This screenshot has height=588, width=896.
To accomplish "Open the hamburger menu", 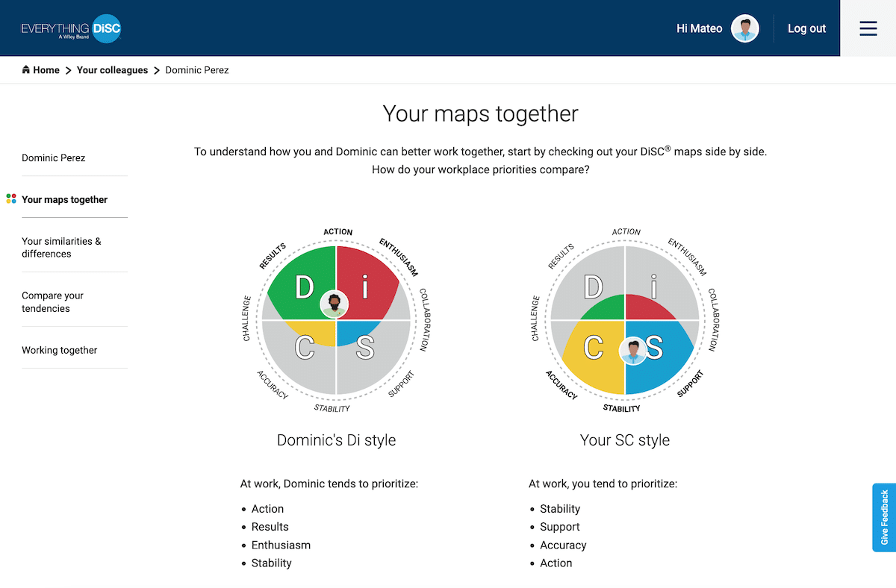I will tap(868, 28).
